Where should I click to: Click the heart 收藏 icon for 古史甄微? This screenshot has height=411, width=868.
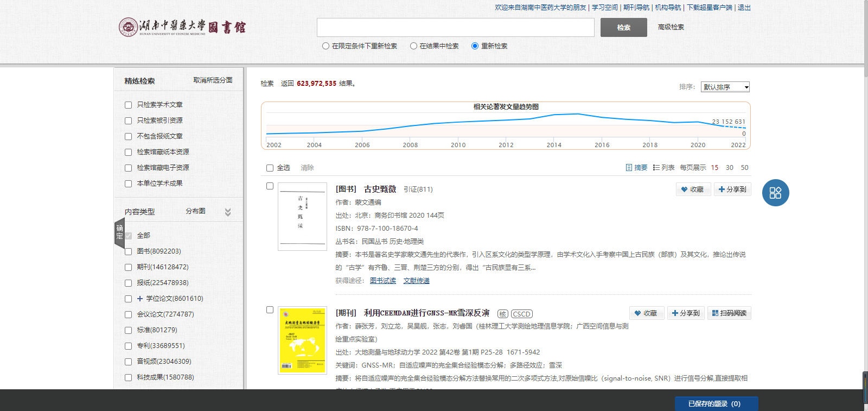[x=684, y=189]
